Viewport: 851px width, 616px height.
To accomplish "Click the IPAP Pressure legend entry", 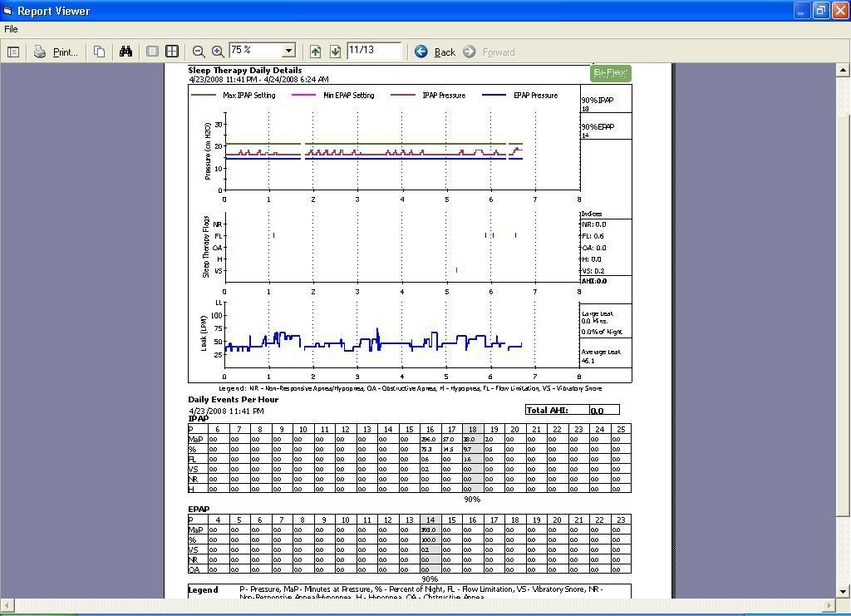I will coord(428,95).
